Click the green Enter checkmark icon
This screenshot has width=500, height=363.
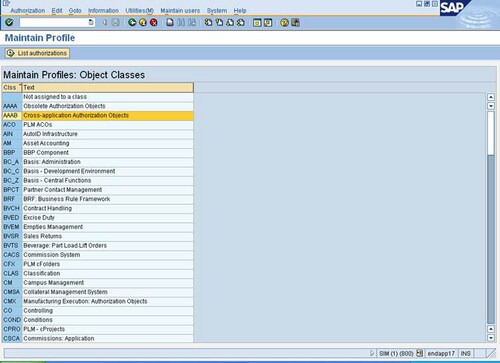[9, 22]
